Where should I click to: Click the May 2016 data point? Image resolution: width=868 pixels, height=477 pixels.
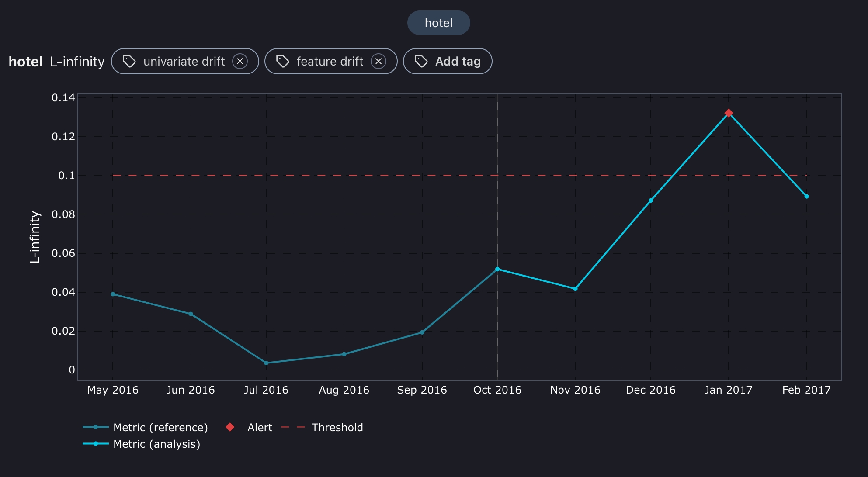coord(113,294)
